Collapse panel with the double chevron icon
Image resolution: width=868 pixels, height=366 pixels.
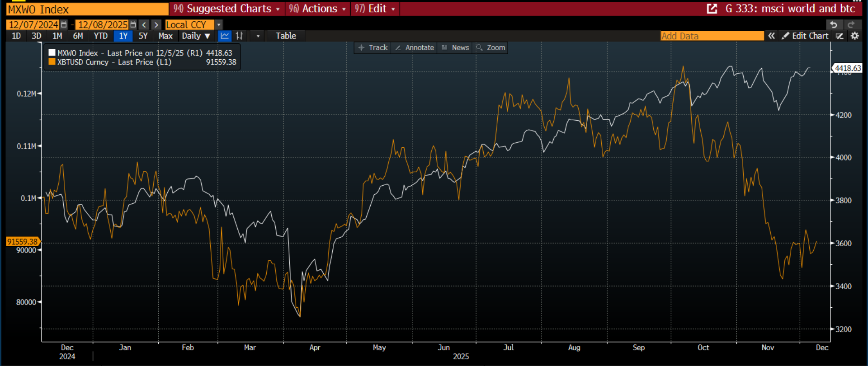coord(771,36)
